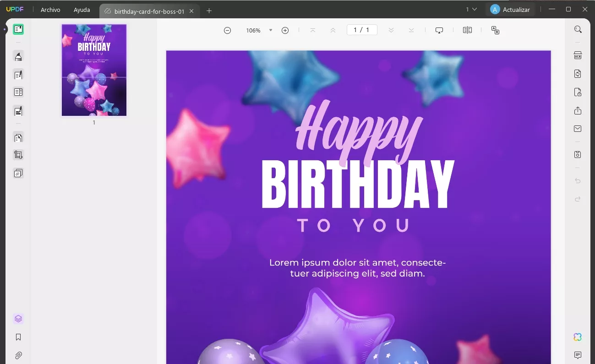Click the collapse handle dot at far left edge
This screenshot has width=595, height=364.
tap(5, 30)
